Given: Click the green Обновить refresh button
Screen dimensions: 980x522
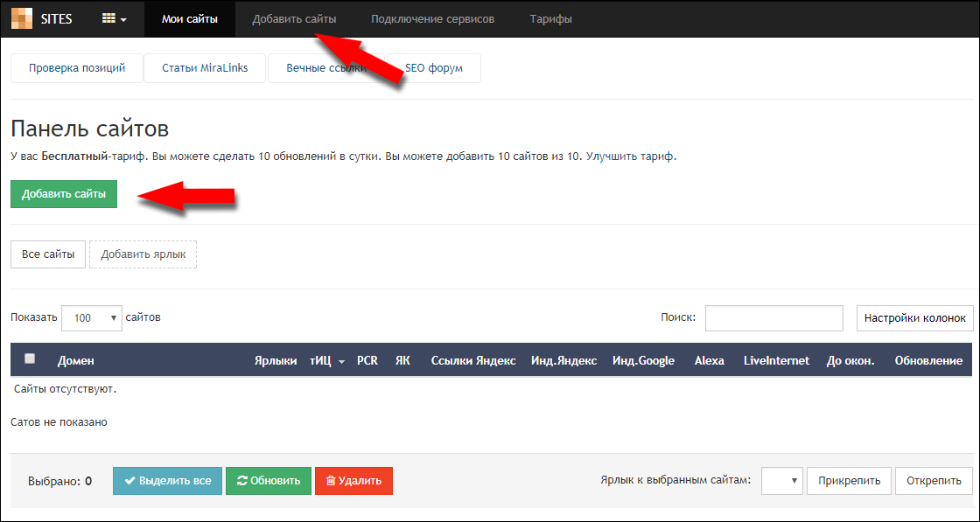Looking at the screenshot, I should pos(269,481).
